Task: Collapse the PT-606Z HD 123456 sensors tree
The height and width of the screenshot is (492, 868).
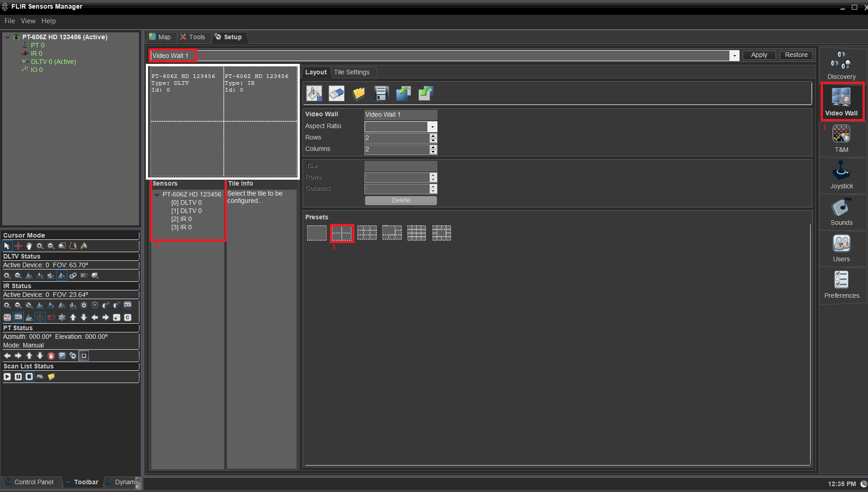Action: 157,194
